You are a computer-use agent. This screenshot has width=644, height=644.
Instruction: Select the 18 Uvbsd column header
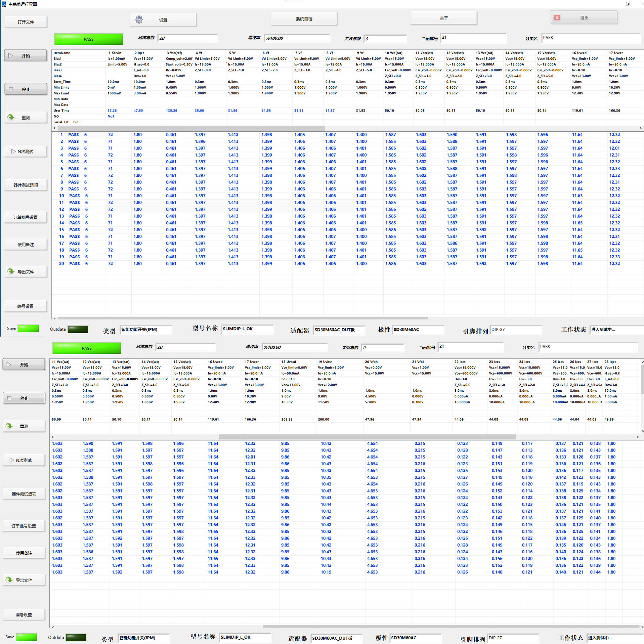pyautogui.click(x=289, y=362)
